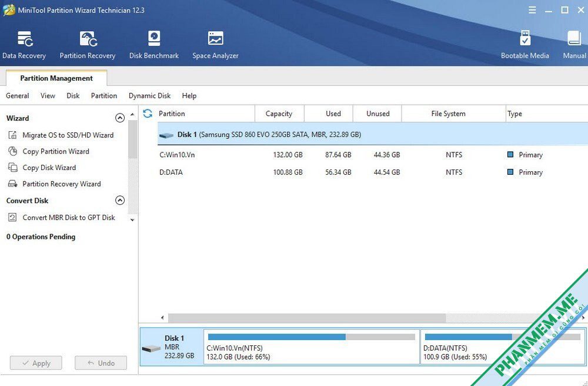Select the D:DATA usage bar in disk map
The width and height of the screenshot is (588, 386).
point(503,337)
